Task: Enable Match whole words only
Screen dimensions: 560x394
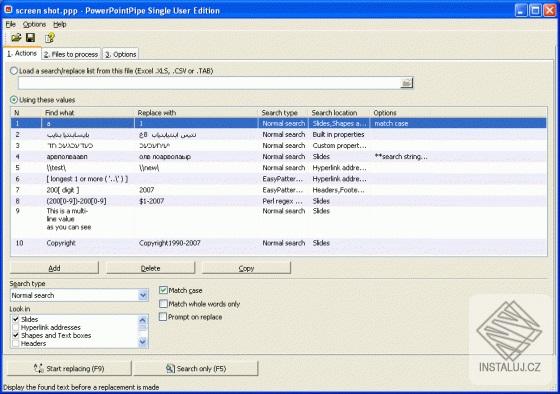Action: point(163,304)
